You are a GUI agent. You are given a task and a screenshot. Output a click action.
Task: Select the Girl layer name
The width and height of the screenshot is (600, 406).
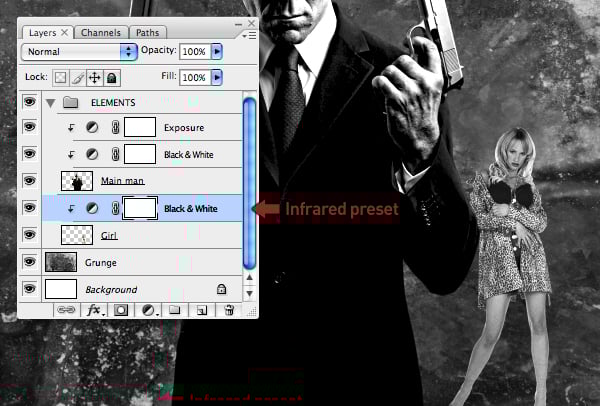[x=109, y=235]
